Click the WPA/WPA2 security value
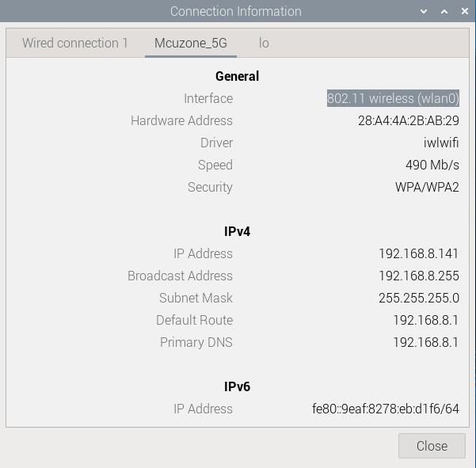 click(x=427, y=187)
